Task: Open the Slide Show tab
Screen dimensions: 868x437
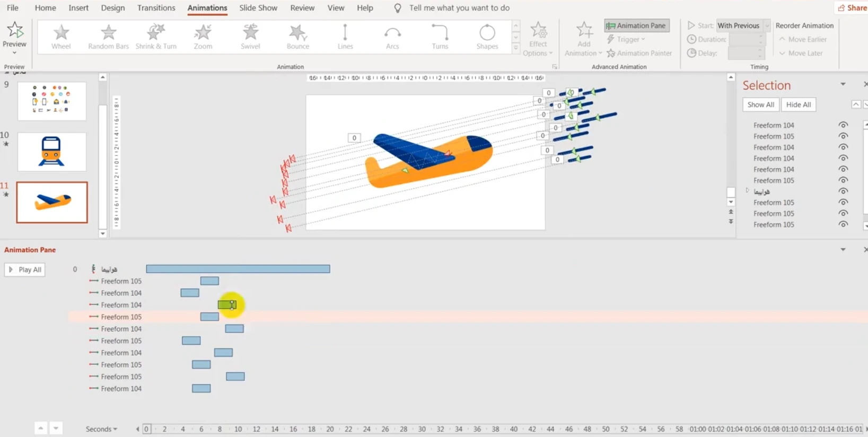Action: [258, 8]
